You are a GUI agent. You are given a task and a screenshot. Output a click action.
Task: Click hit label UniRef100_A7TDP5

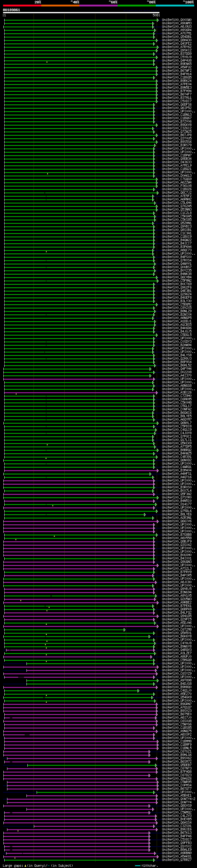177,447
